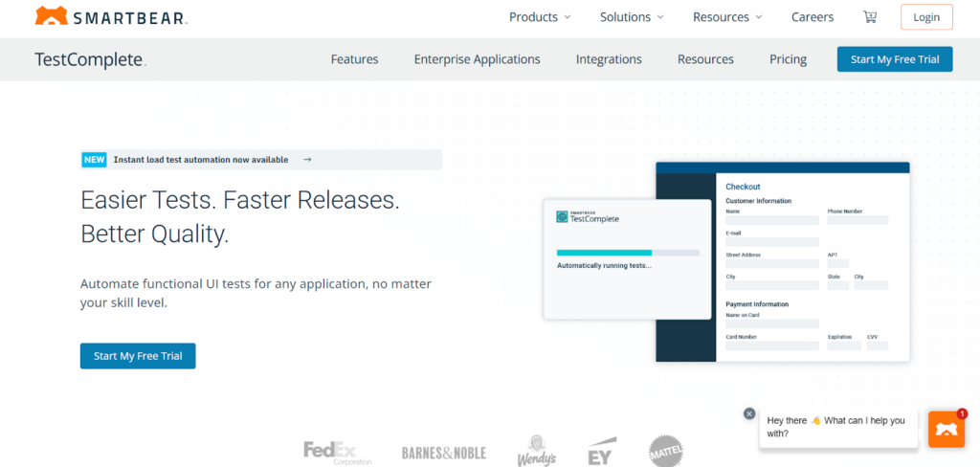This screenshot has width=980, height=467.
Task: Click Start My Free Trial under headline
Action: [138, 356]
